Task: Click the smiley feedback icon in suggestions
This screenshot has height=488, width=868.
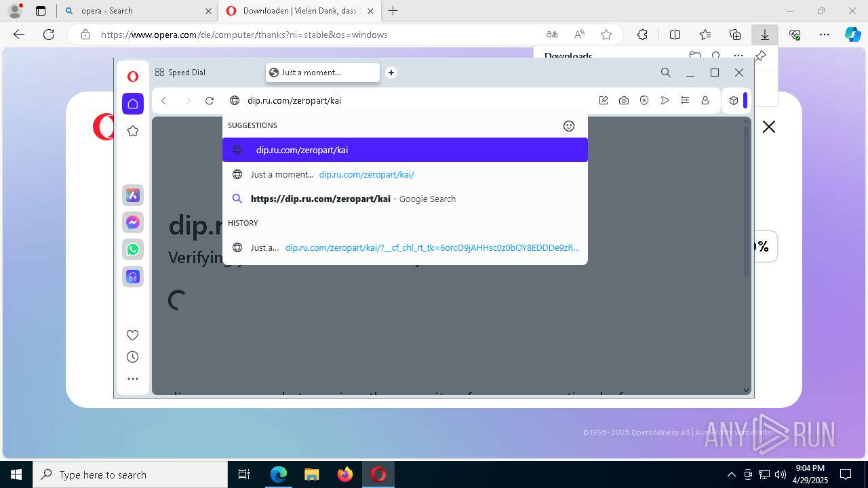Action: coord(569,125)
